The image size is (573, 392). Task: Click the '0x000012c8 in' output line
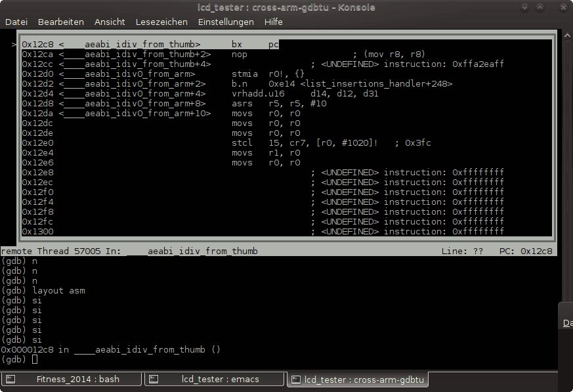110,349
